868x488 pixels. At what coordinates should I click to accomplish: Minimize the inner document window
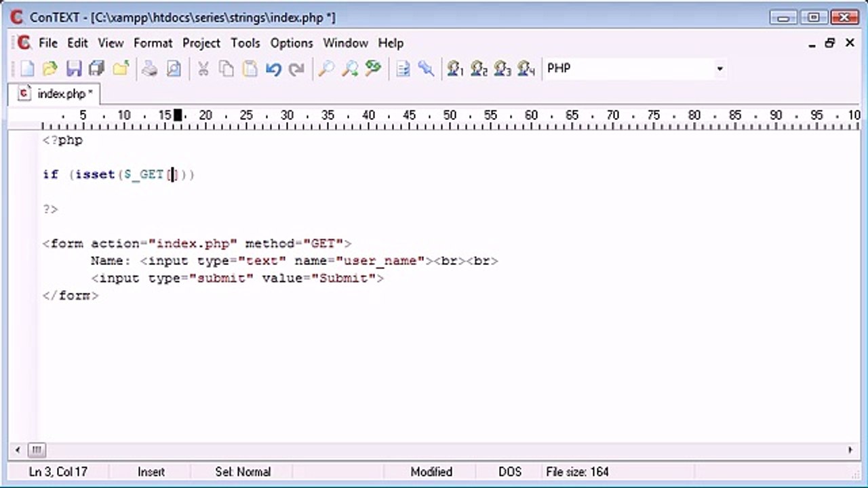tap(812, 43)
